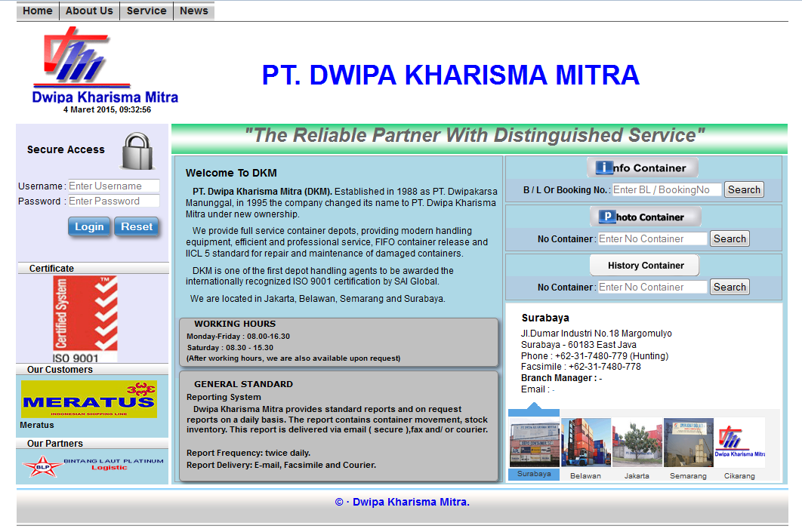Select the Cikarang depot thumbnail

[739, 442]
